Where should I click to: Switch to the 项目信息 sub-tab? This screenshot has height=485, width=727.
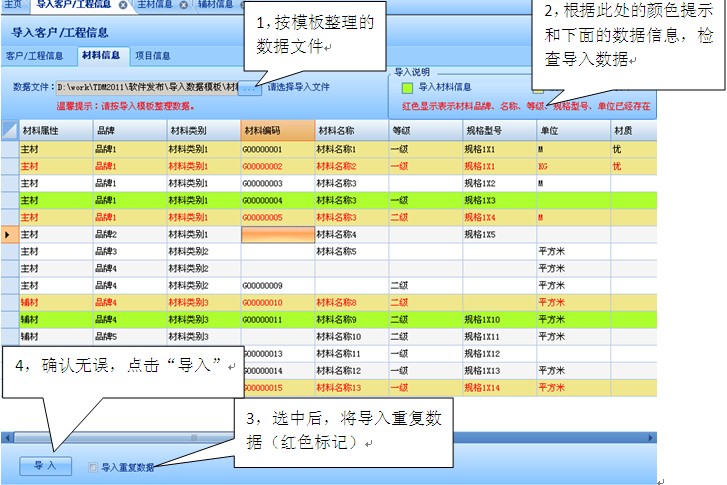click(152, 56)
